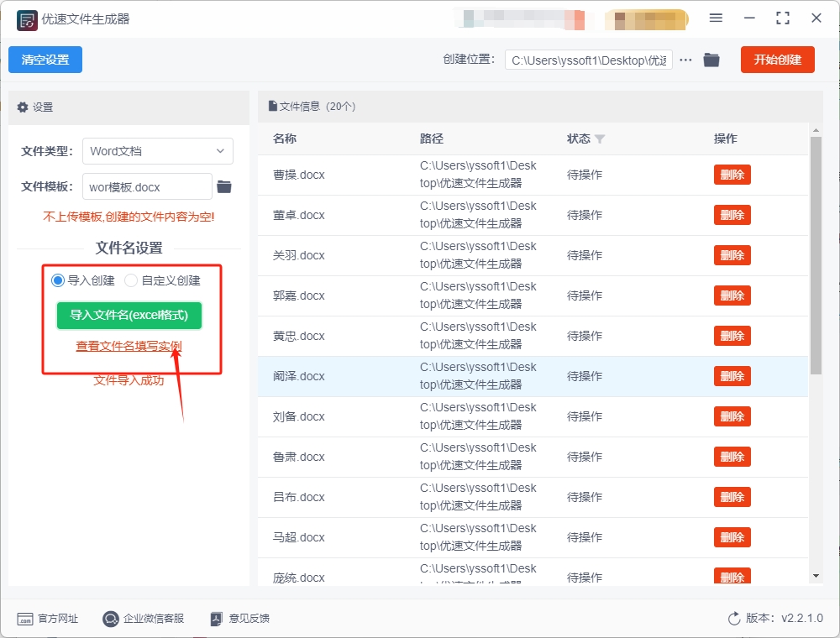Expand the 文件类型 Word文档 dropdown

click(x=158, y=151)
